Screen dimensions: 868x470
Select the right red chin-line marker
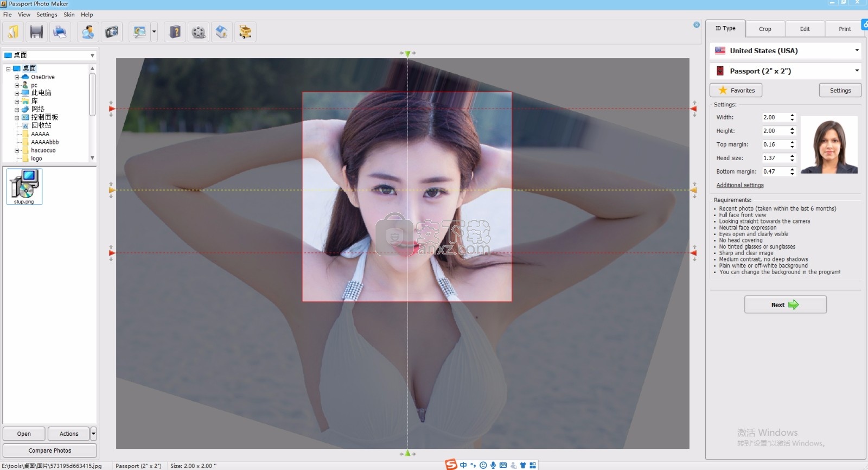(694, 253)
